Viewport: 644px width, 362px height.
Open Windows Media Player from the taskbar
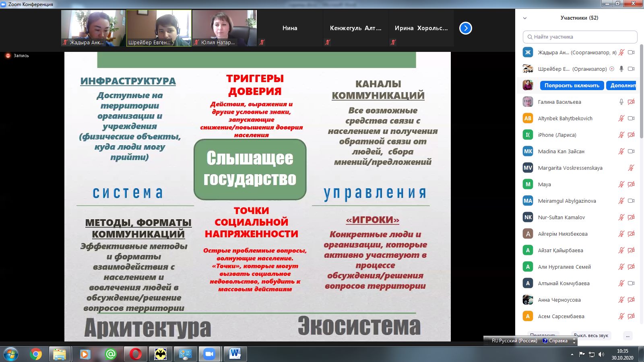pyautogui.click(x=86, y=354)
